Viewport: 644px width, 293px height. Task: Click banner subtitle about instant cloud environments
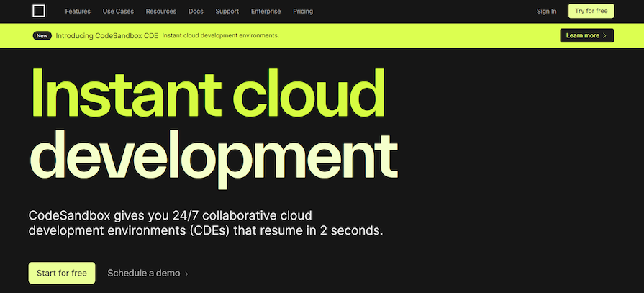tap(220, 35)
